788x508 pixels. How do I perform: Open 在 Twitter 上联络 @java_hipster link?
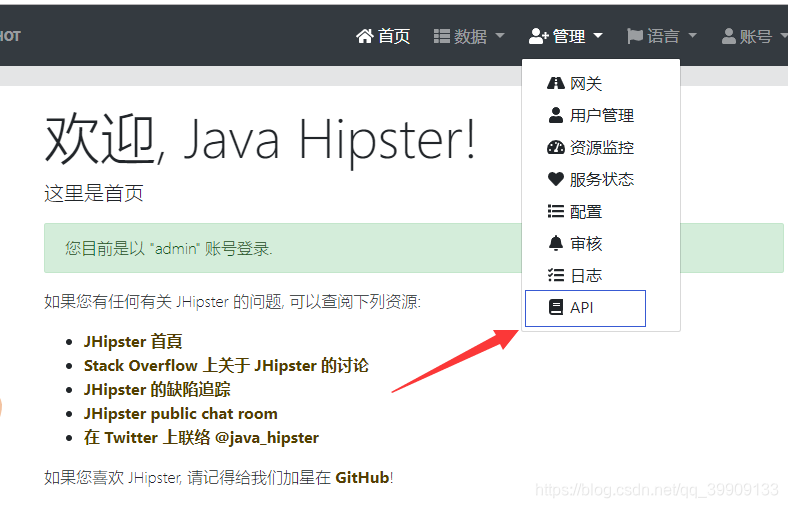coord(201,438)
